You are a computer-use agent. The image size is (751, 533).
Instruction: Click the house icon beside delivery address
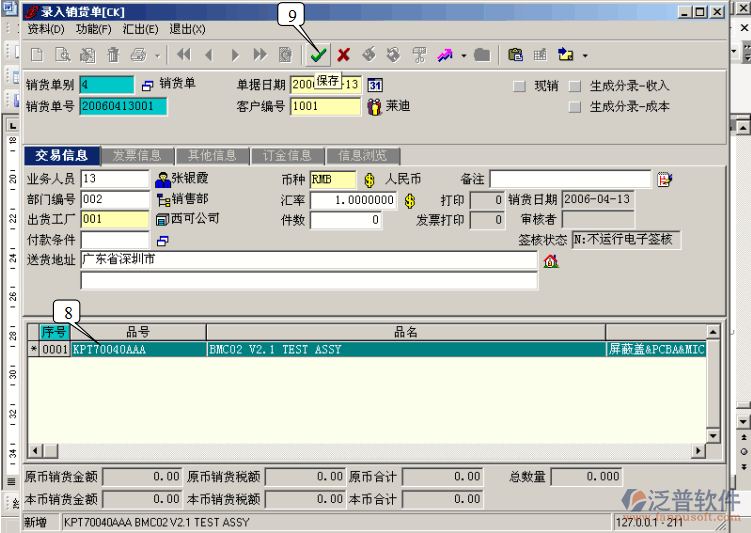pyautogui.click(x=550, y=261)
